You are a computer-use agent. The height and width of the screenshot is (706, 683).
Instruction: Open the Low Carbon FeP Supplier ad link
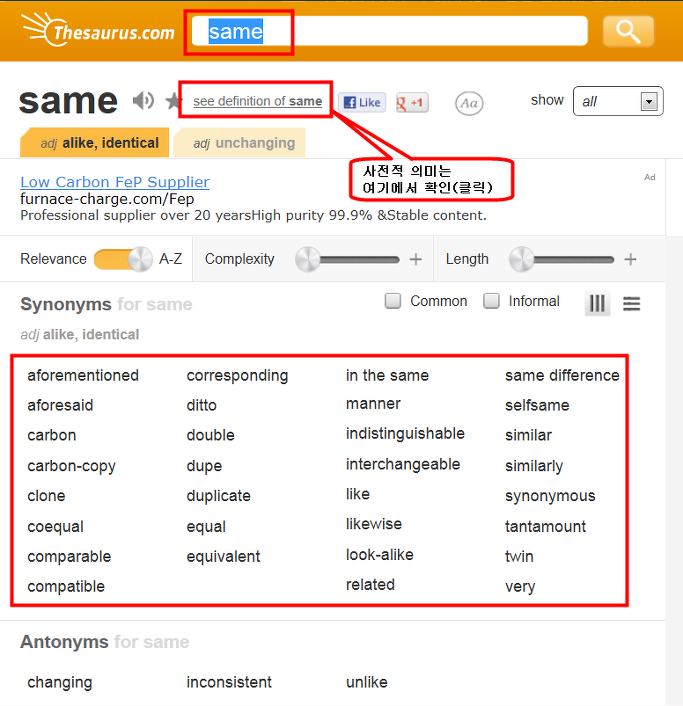(115, 182)
